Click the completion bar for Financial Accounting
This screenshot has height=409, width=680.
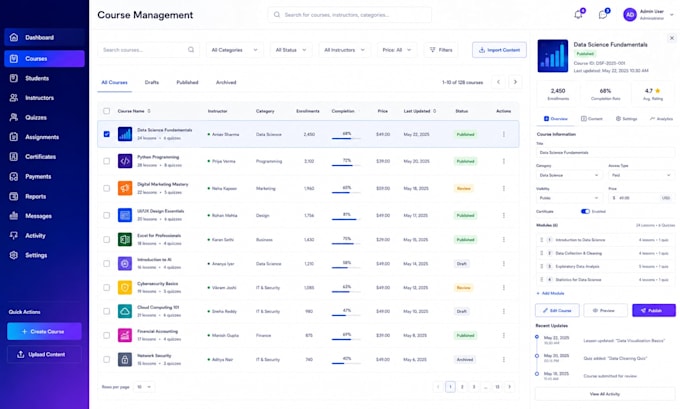(346, 340)
